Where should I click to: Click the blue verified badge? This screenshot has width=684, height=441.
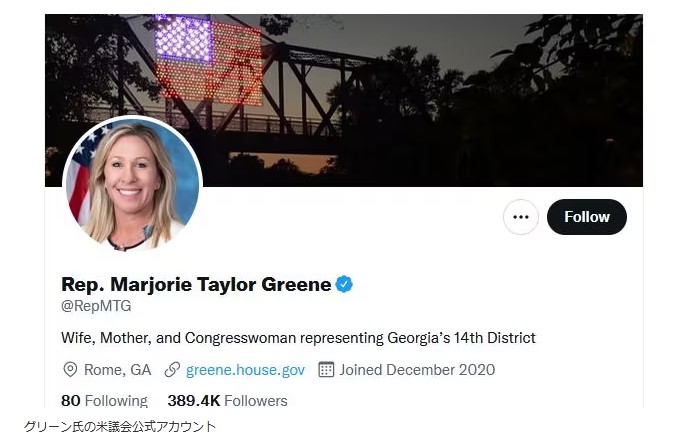coord(344,284)
